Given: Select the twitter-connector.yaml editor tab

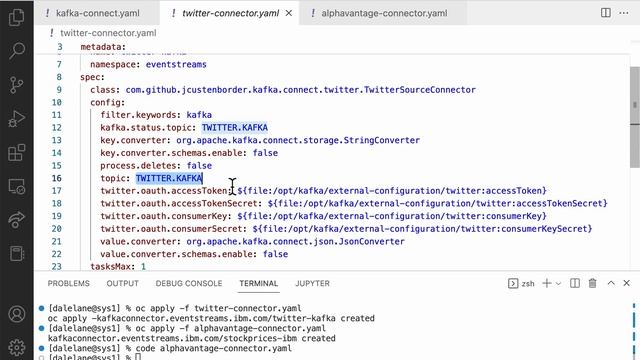Looking at the screenshot, I should [x=231, y=13].
